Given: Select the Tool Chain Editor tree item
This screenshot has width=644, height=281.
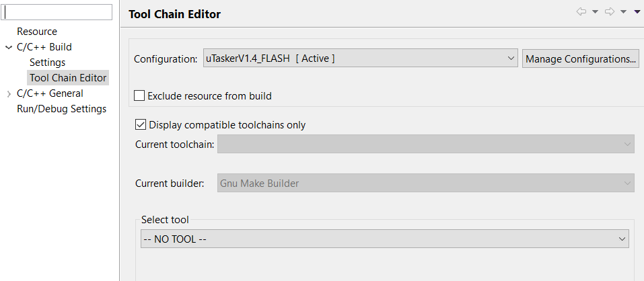Looking at the screenshot, I should coord(68,78).
